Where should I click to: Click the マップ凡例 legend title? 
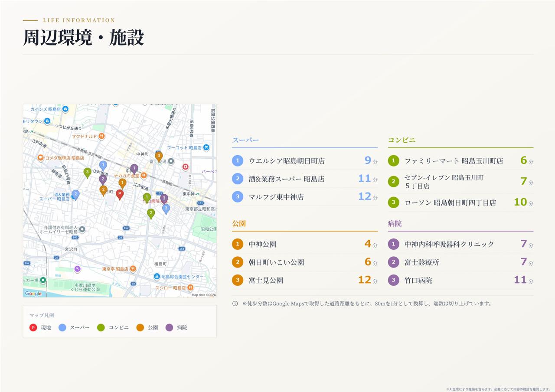coord(42,315)
